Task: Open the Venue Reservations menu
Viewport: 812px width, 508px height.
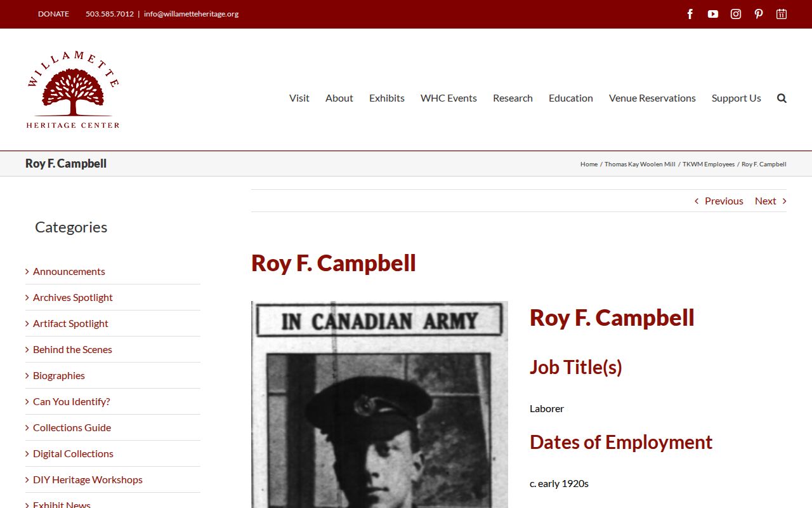Action: pos(652,98)
